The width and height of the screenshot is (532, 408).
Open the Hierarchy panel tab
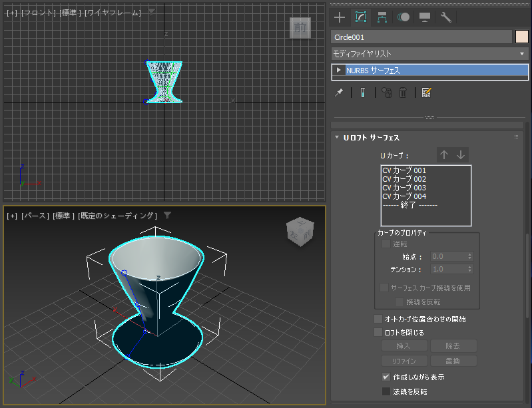point(382,17)
